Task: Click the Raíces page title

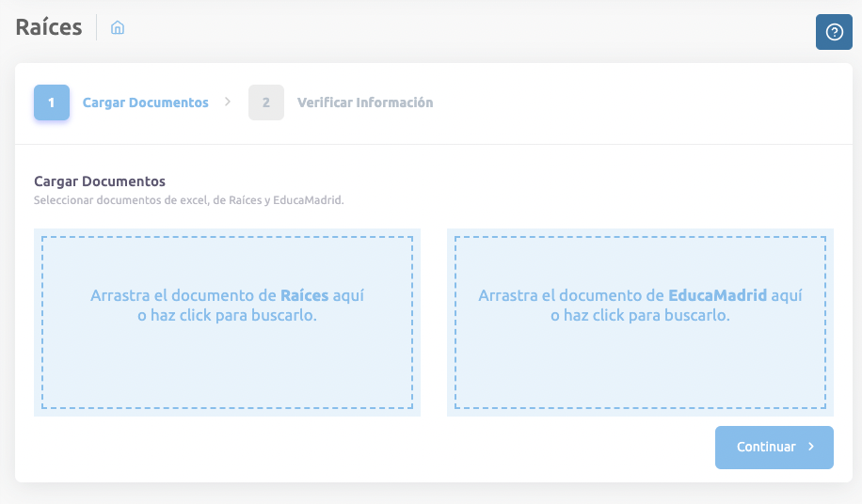Action: point(49,27)
